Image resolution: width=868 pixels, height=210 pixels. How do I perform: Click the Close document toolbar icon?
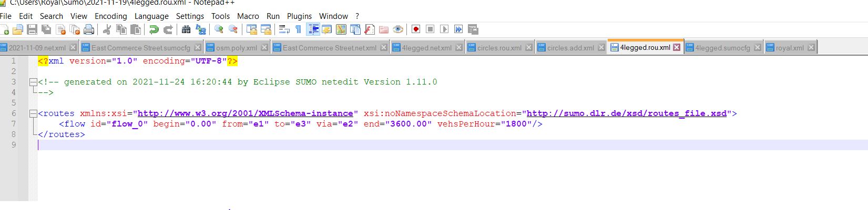pyautogui.click(x=60, y=29)
